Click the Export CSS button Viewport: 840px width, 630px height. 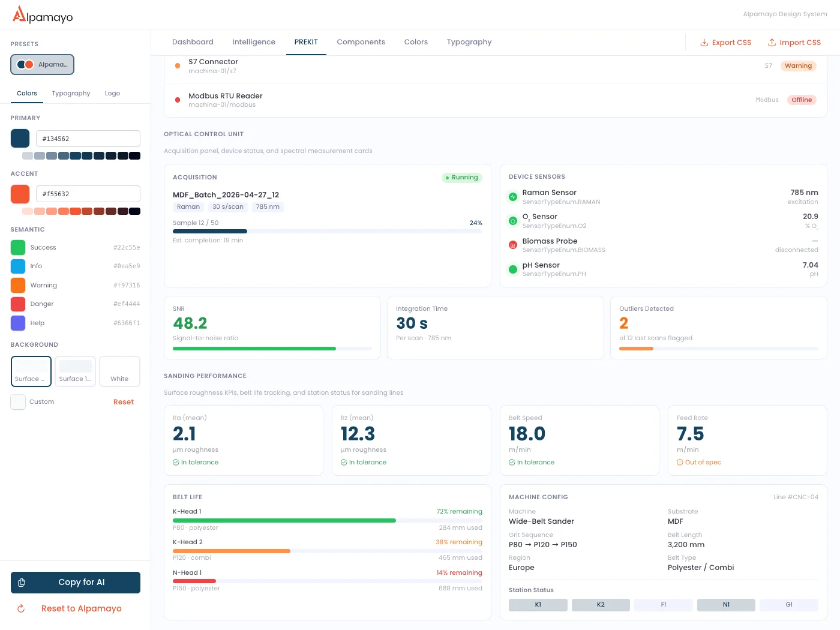click(725, 43)
